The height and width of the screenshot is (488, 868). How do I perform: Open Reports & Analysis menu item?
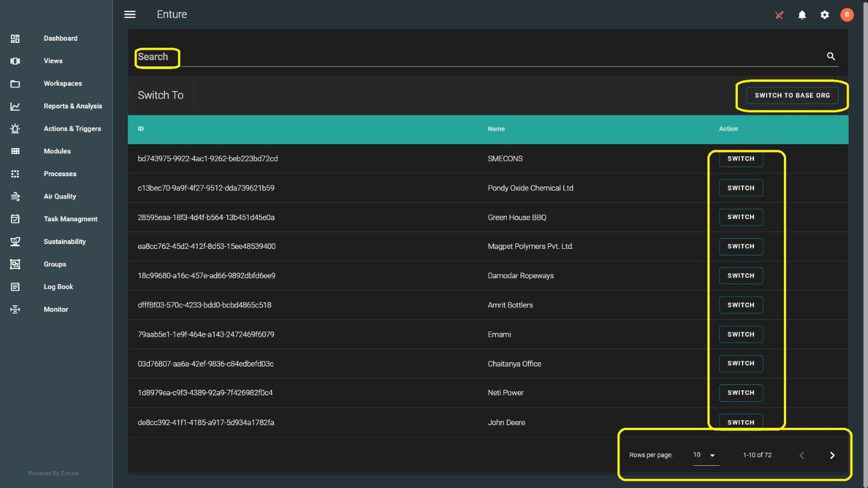pyautogui.click(x=73, y=106)
